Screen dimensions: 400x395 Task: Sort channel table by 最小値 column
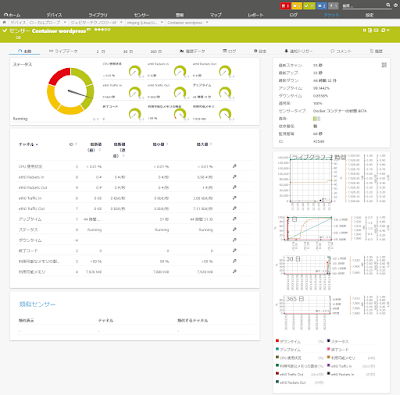(160, 144)
